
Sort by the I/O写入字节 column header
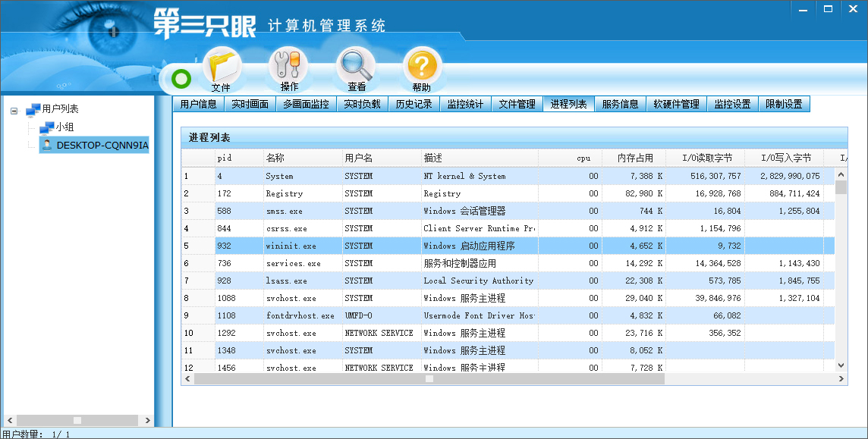pyautogui.click(x=784, y=158)
